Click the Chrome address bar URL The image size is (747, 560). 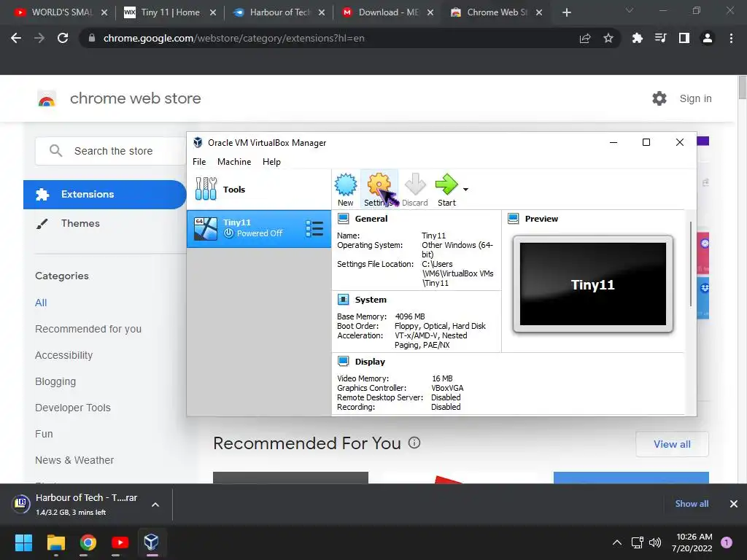233,38
